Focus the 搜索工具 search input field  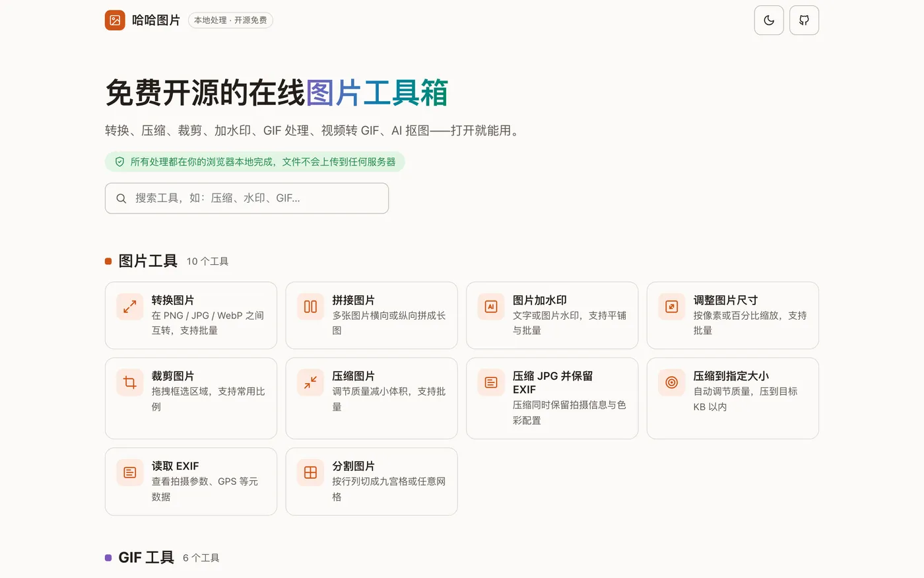point(247,198)
